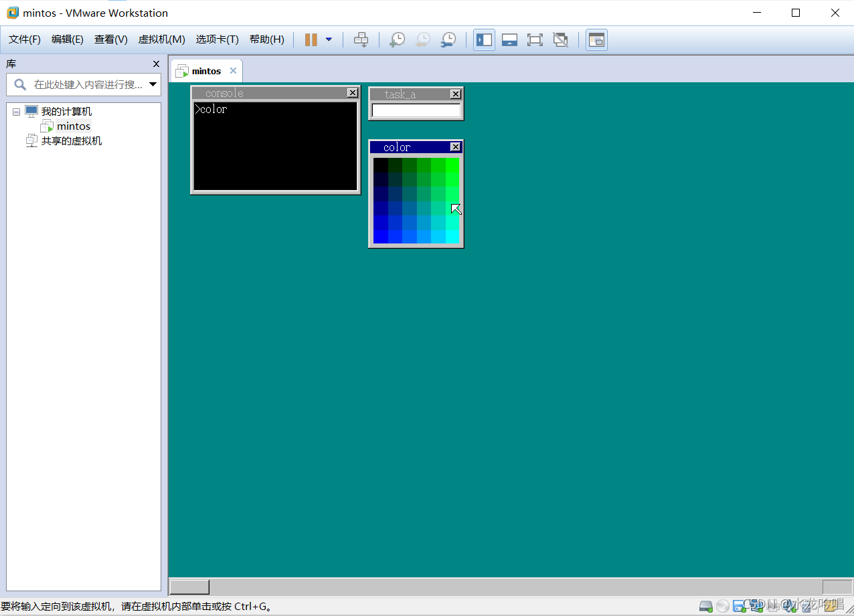
Task: Click the >color command line text
Action: tap(211, 109)
